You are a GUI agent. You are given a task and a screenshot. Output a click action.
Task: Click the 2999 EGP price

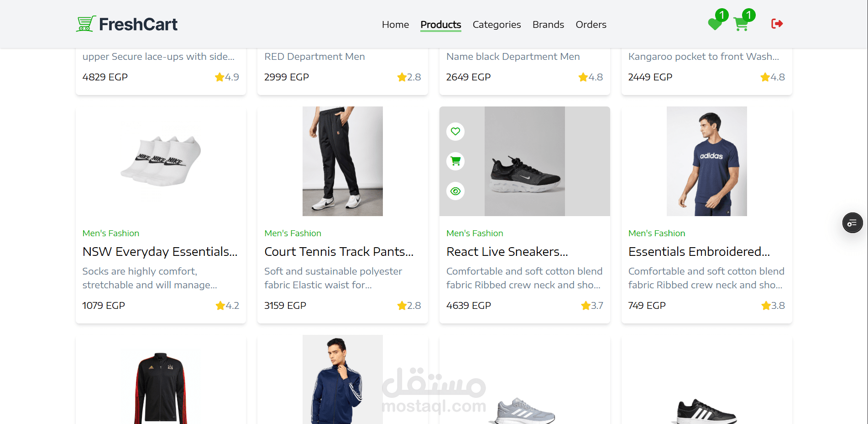[287, 77]
